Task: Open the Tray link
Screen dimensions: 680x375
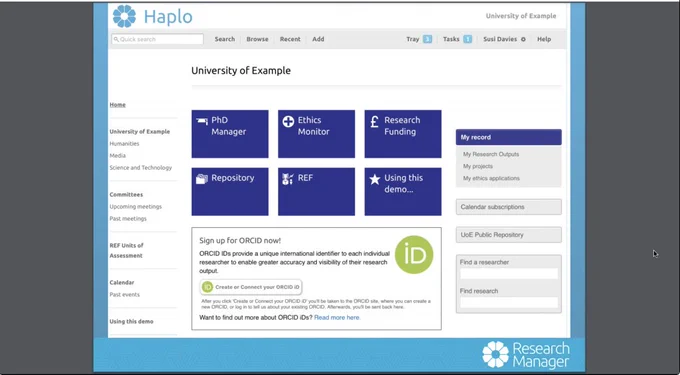Action: pos(412,39)
